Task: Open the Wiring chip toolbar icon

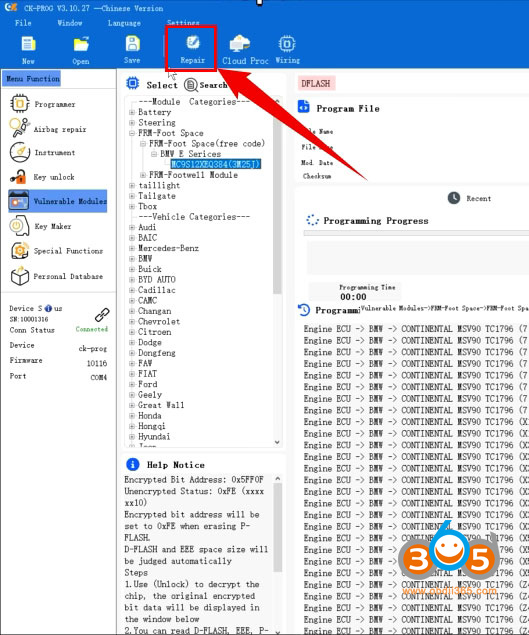Action: pos(287,43)
